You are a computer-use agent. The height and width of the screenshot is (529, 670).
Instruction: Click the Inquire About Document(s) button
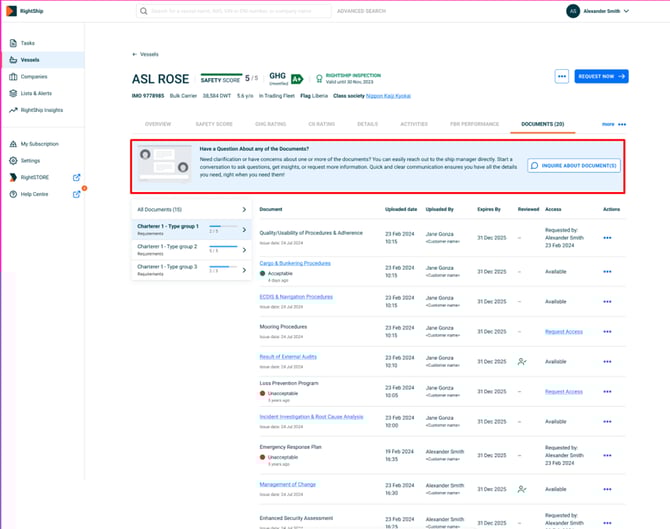(573, 165)
